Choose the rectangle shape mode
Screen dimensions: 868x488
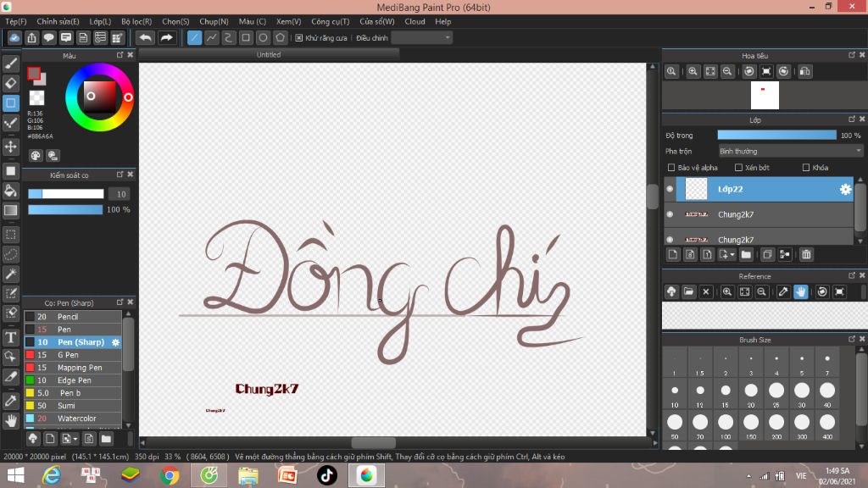(x=246, y=37)
